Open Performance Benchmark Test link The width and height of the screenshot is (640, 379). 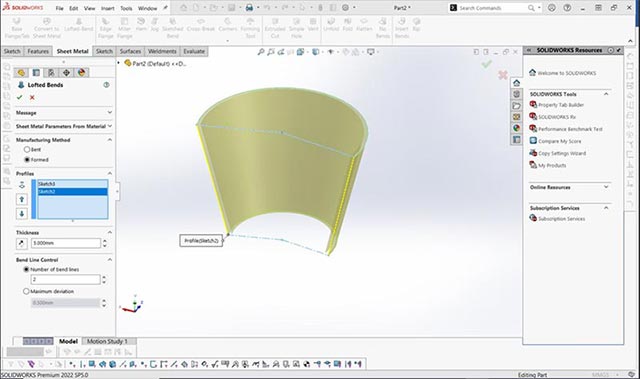point(570,129)
